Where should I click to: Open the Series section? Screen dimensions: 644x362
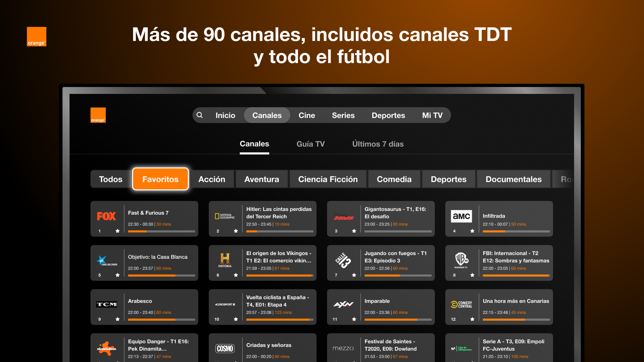point(343,115)
